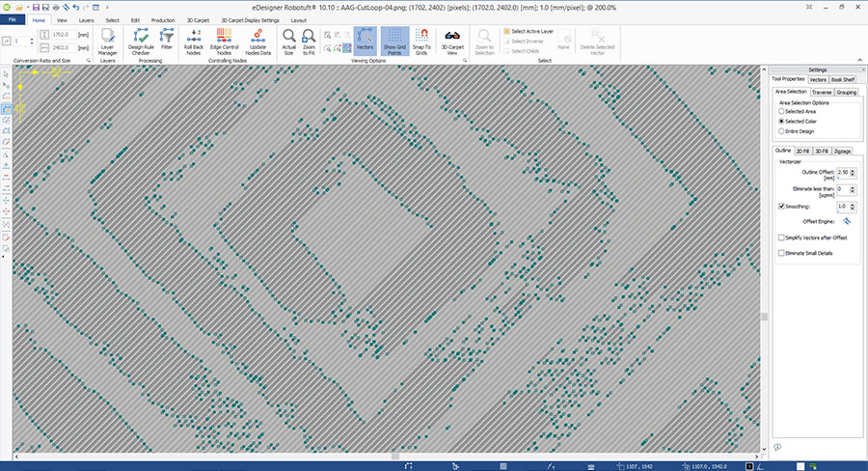Open the Layer Manager
This screenshot has height=471, width=868.
pos(107,42)
